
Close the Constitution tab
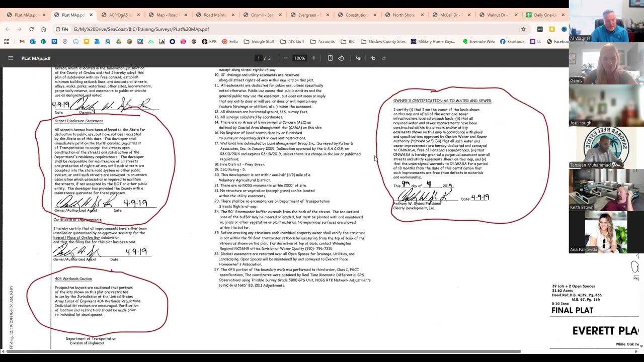375,15
